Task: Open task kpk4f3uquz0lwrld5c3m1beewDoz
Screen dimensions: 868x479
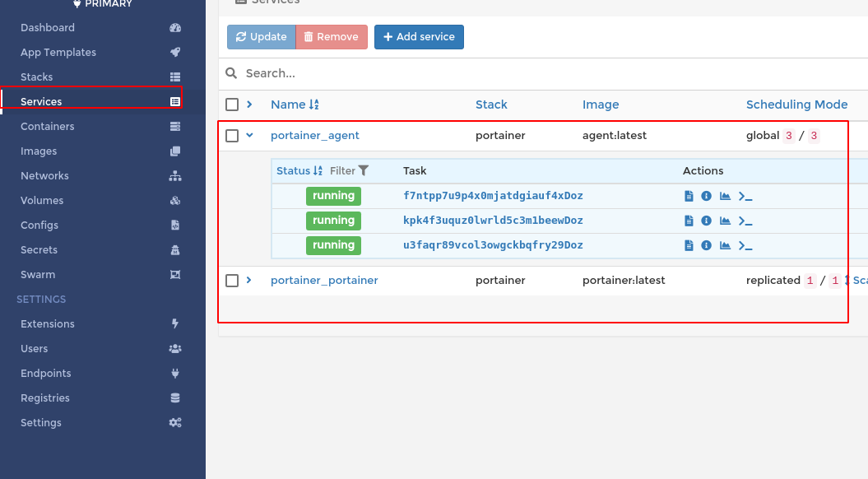Action: [493, 221]
